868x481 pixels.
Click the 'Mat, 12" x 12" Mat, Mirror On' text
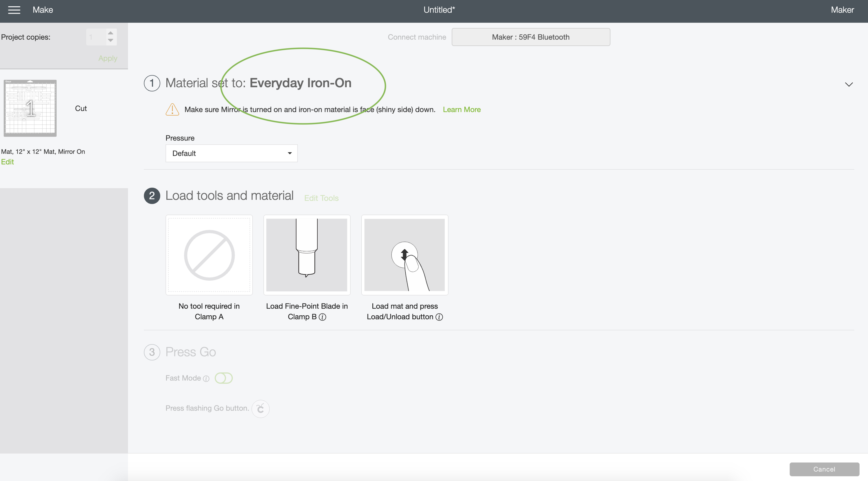coord(43,151)
